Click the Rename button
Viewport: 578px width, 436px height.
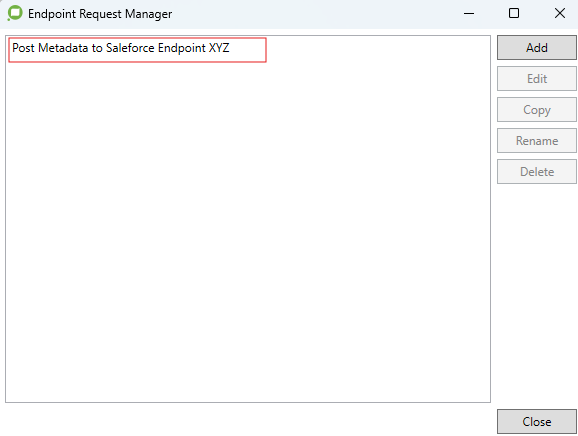pos(537,140)
